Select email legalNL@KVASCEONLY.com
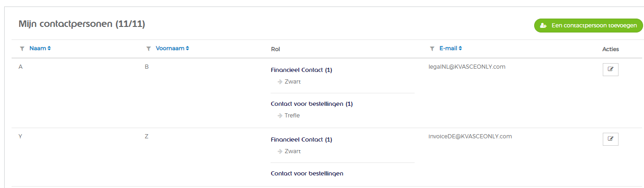644x188 pixels. pos(467,67)
